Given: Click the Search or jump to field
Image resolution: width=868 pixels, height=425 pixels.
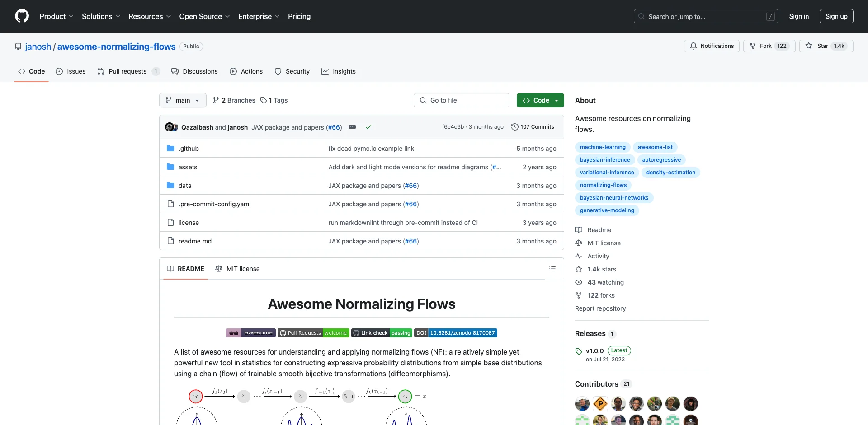Looking at the screenshot, I should (x=706, y=16).
